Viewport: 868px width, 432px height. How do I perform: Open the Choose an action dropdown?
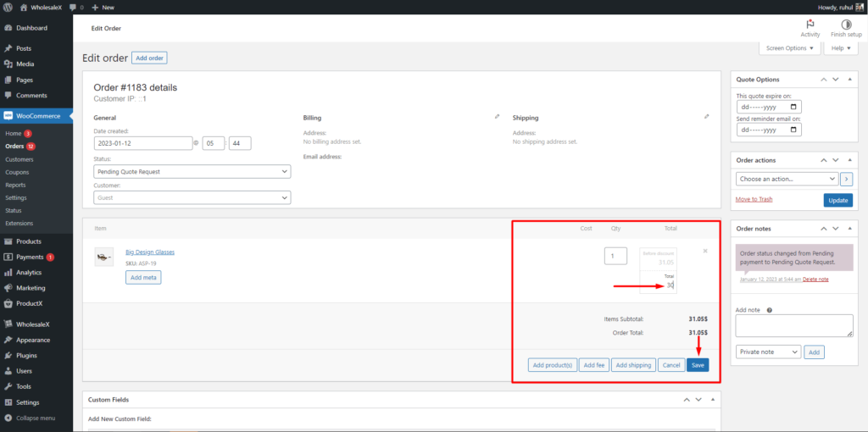tap(787, 180)
